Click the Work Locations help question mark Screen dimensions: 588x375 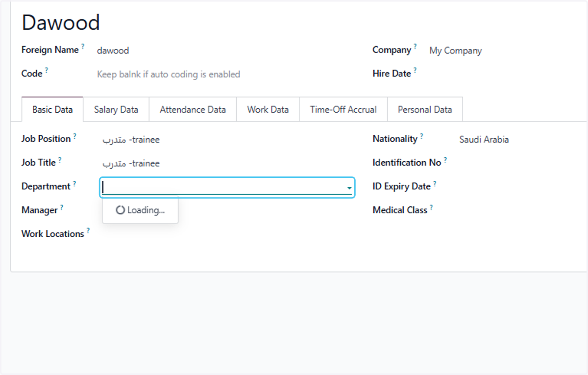[88, 230]
